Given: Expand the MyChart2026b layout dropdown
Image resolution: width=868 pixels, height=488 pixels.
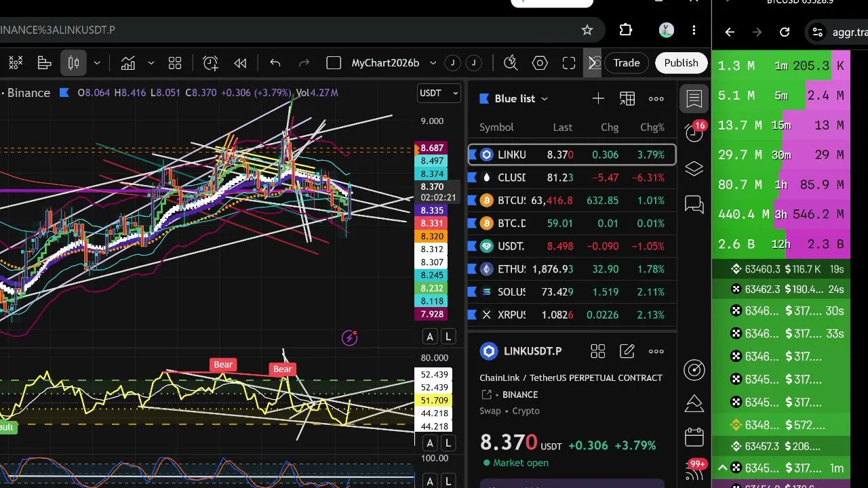Looking at the screenshot, I should point(433,63).
